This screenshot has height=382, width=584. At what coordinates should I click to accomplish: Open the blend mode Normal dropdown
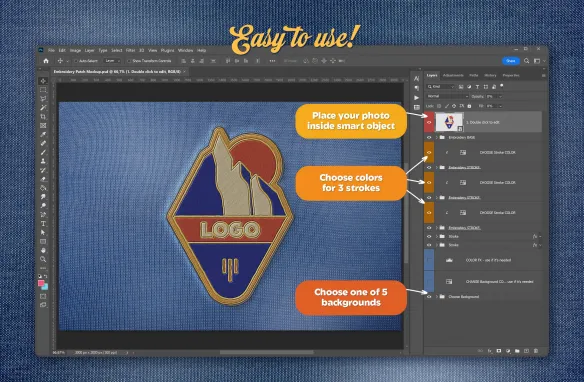pyautogui.click(x=447, y=96)
